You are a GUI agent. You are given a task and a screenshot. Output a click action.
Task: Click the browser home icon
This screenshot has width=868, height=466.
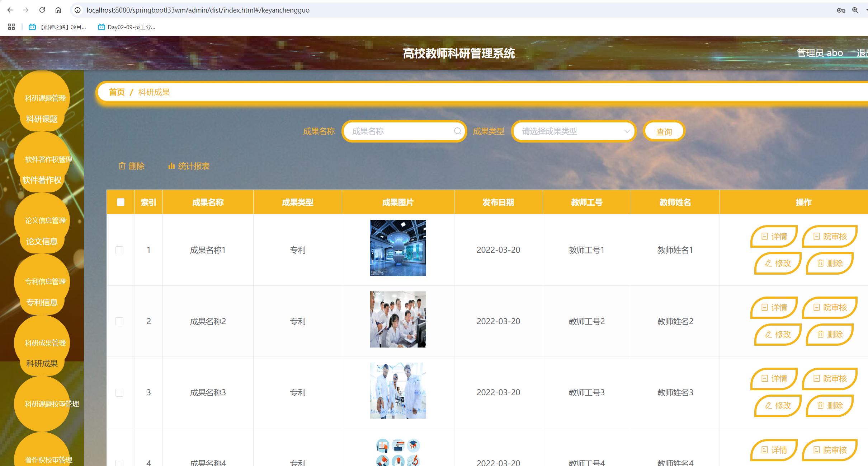point(58,10)
